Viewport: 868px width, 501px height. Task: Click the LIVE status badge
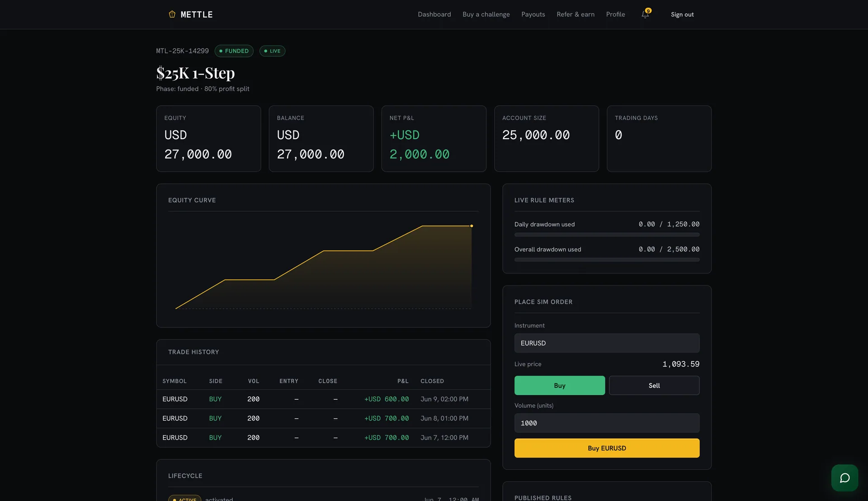(x=272, y=51)
